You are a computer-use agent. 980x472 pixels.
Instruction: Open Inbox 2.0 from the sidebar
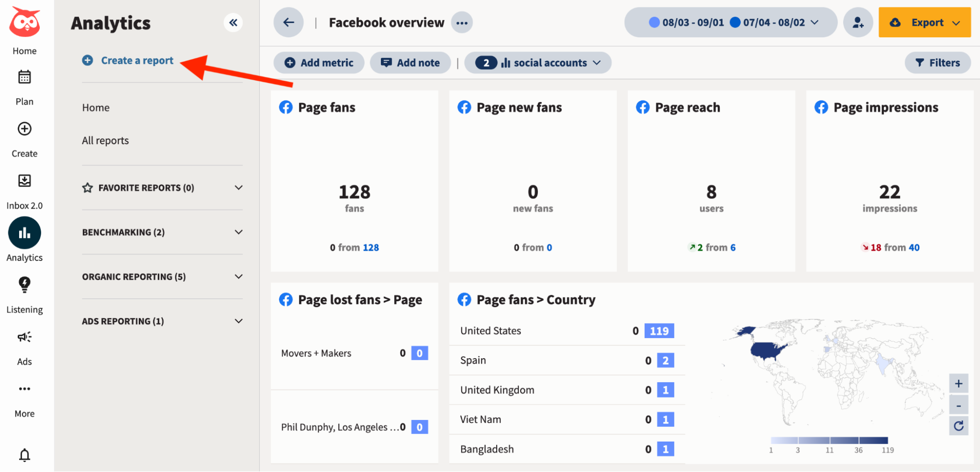click(x=24, y=181)
